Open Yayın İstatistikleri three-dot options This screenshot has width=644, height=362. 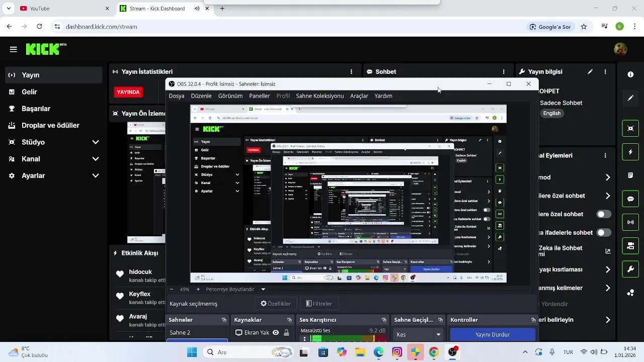[x=351, y=72]
